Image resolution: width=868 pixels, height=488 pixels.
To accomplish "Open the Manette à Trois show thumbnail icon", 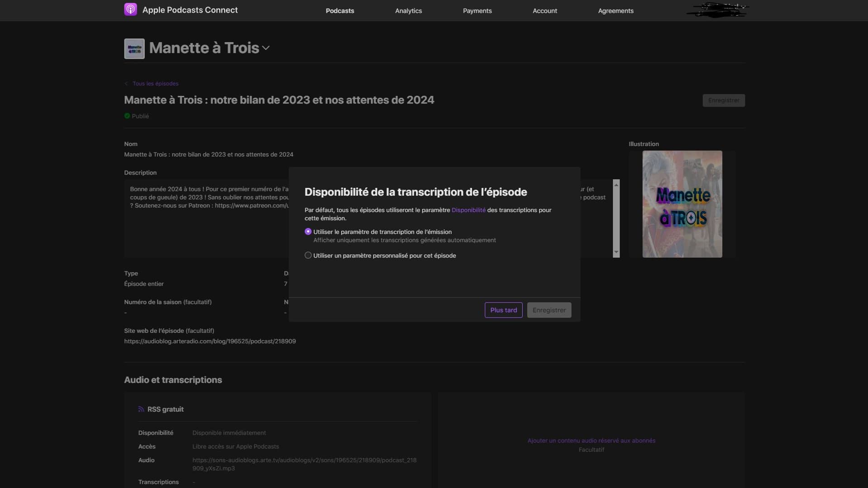I will coord(134,48).
